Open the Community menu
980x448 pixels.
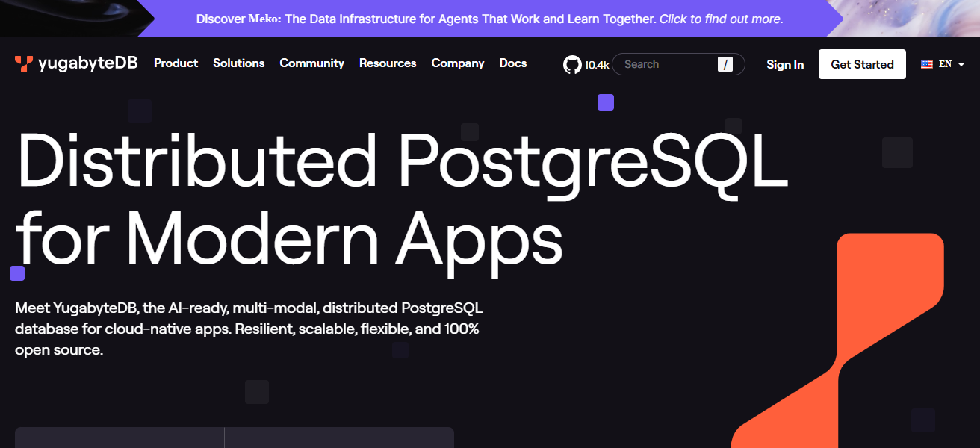[x=312, y=63]
